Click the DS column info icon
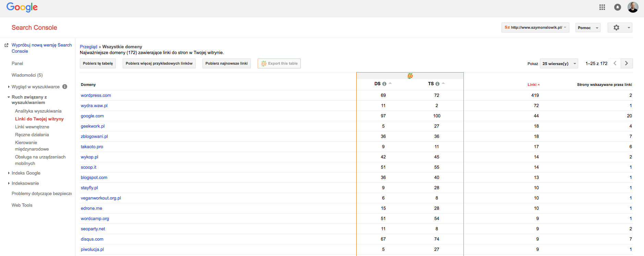The height and width of the screenshot is (256, 644). 384,84
